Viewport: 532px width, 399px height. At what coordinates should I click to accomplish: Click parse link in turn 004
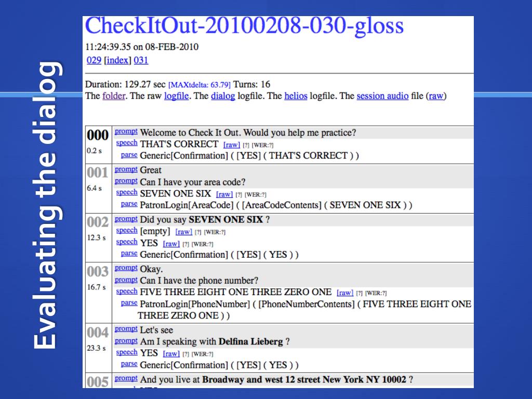(129, 364)
